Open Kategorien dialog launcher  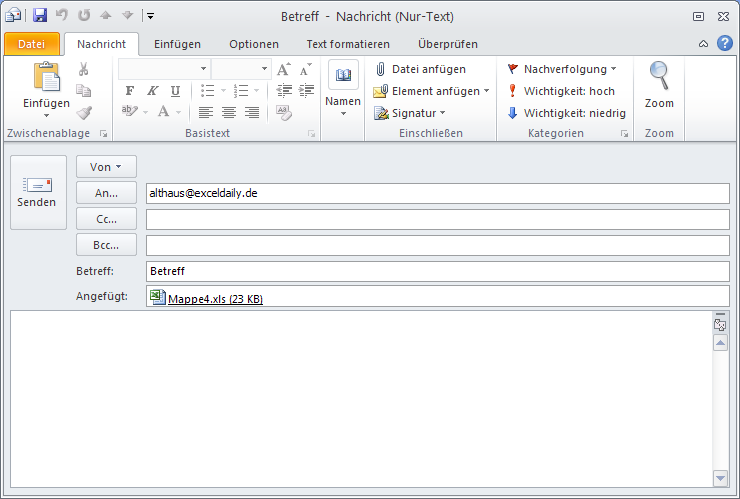click(624, 134)
